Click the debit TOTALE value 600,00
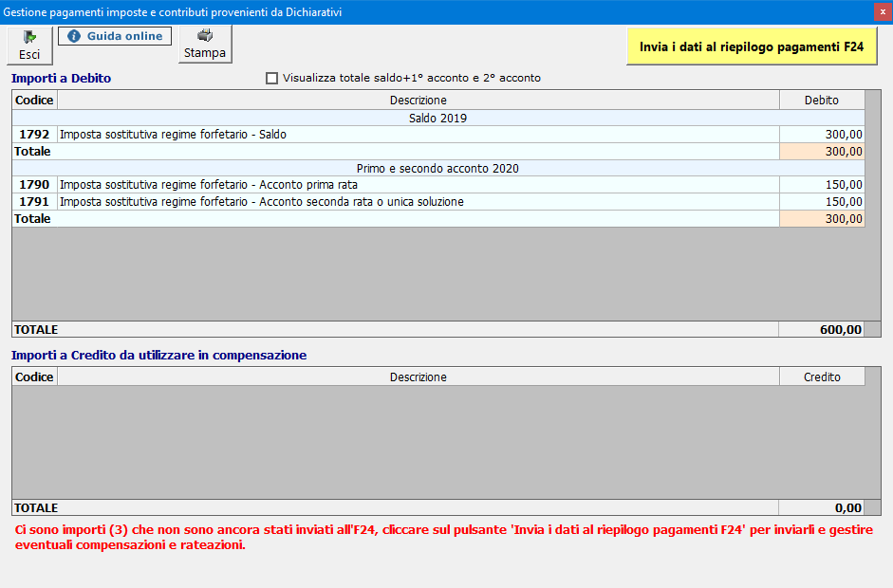Screen dimensions: 893x588 coord(840,330)
